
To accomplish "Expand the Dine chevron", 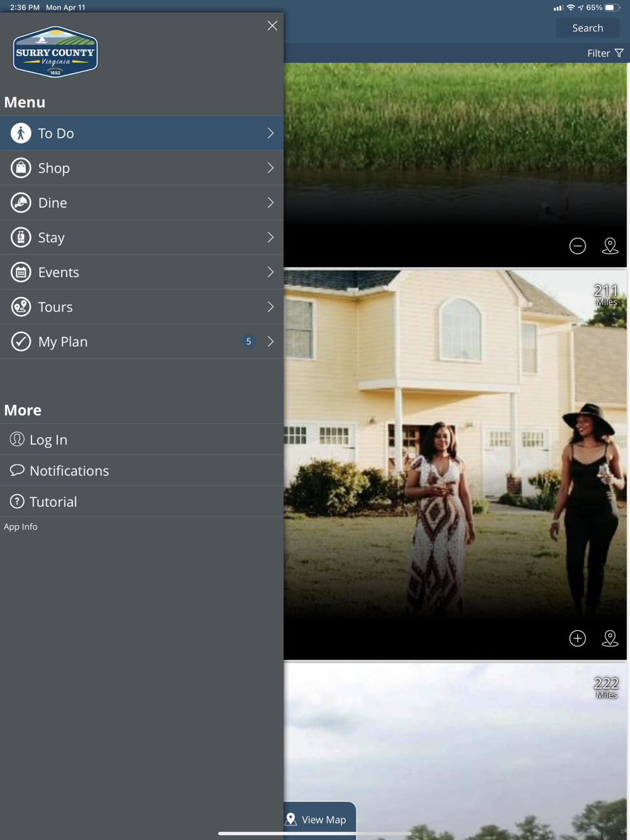I will (270, 202).
